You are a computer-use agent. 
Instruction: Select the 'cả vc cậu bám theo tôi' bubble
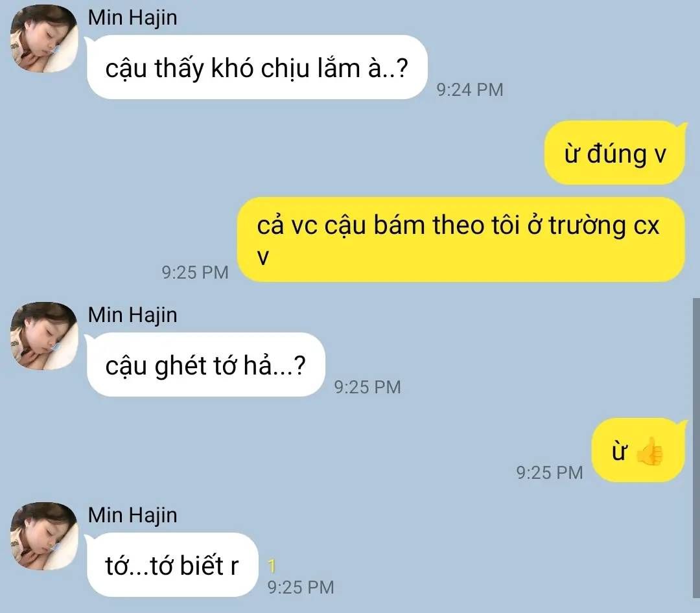click(x=461, y=239)
